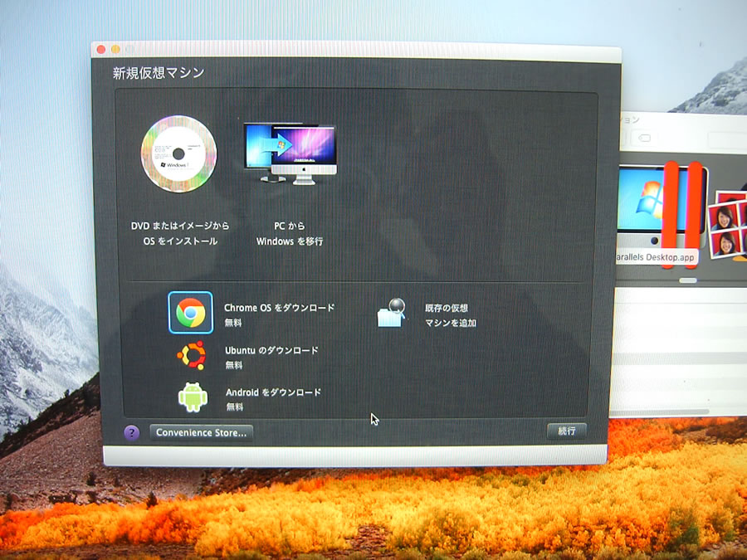The height and width of the screenshot is (560, 747).
Task: Click the Chrome OS download icon
Action: click(191, 313)
